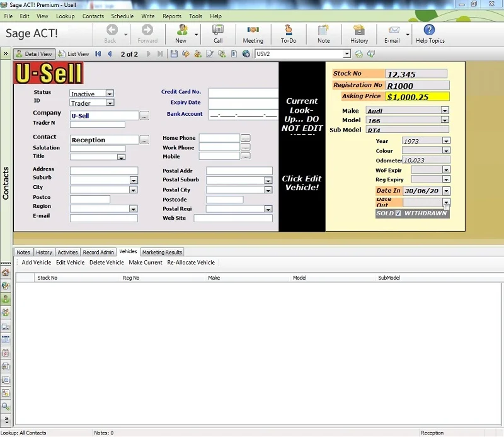The width and height of the screenshot is (504, 437).
Task: Click the quick print lightning icon
Action: click(x=186, y=54)
